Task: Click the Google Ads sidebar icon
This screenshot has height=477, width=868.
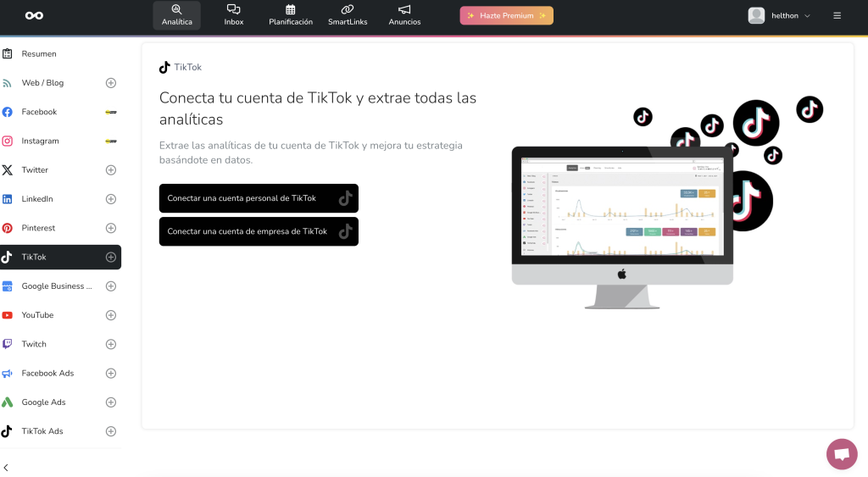Action: coord(7,402)
